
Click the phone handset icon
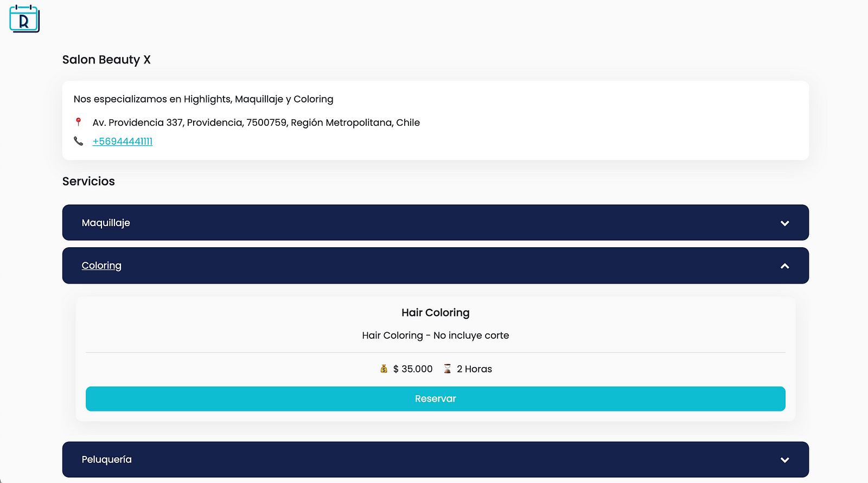(x=78, y=141)
